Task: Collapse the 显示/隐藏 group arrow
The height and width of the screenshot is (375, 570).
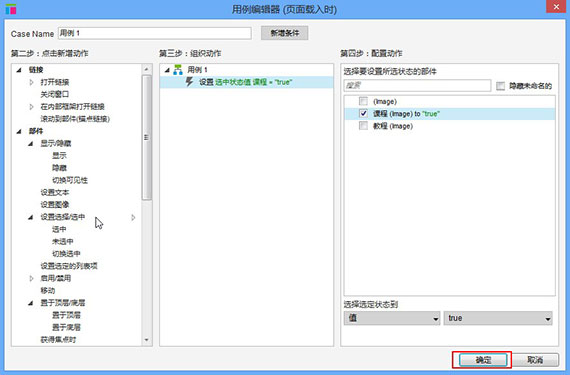Action: [x=31, y=144]
